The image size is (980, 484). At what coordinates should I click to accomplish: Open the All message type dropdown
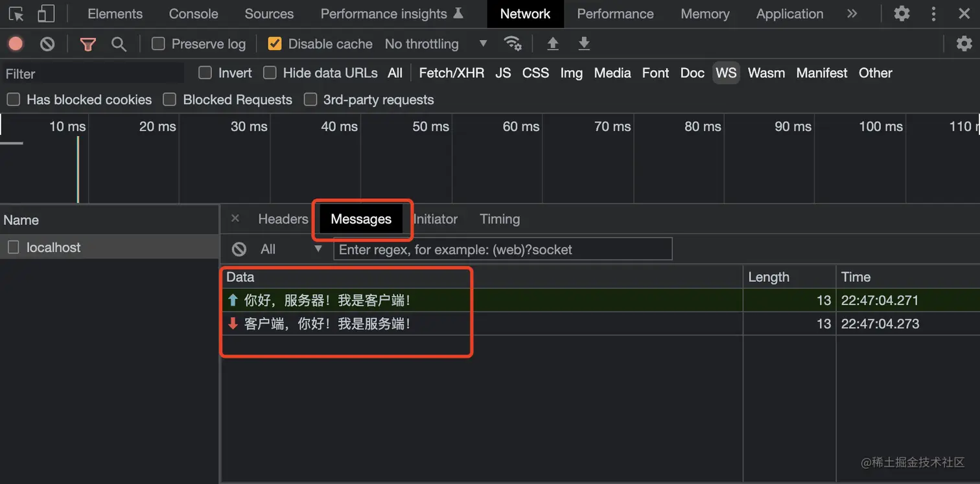(x=290, y=249)
